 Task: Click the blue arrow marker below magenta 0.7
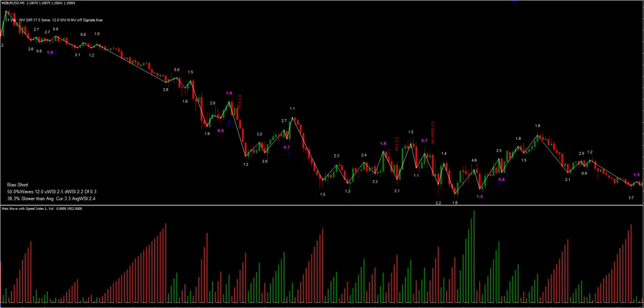(x=289, y=154)
